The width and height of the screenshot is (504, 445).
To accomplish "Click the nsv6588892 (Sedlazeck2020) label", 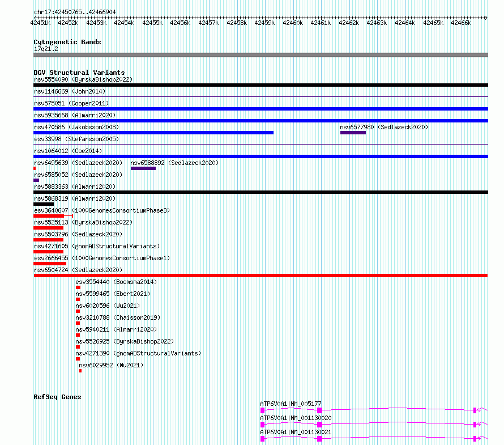I will (x=174, y=163).
